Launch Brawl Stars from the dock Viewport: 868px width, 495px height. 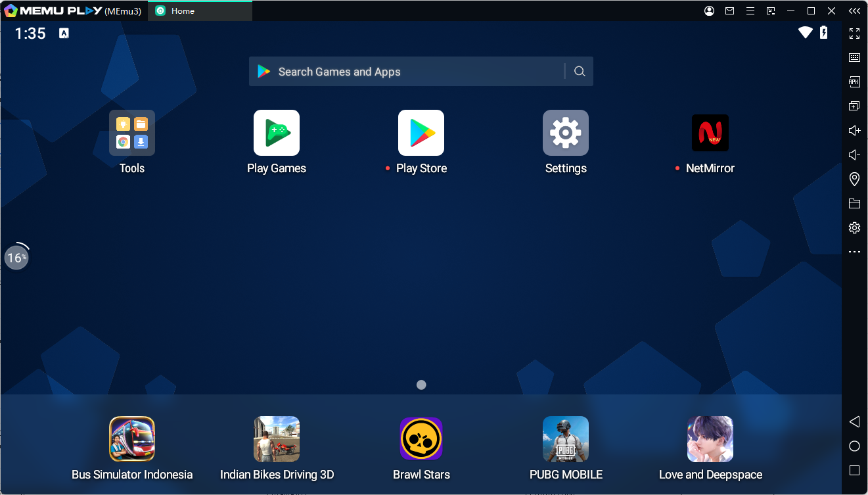tap(421, 439)
